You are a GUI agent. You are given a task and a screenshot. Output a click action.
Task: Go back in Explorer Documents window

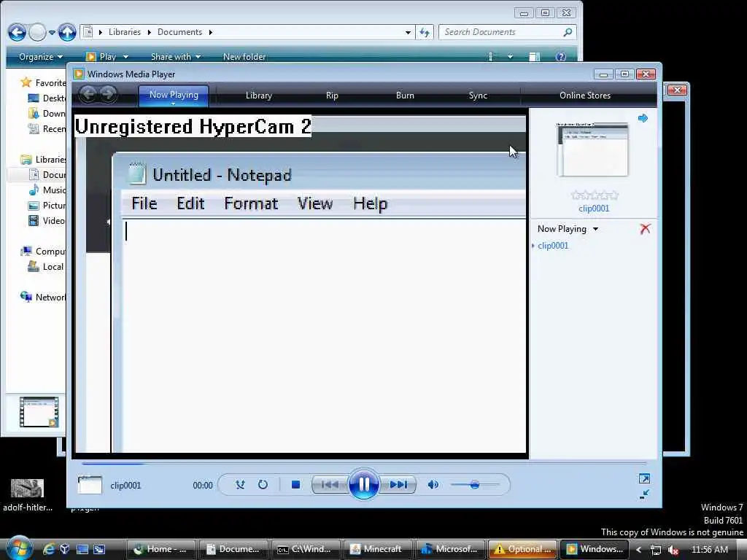point(18,32)
